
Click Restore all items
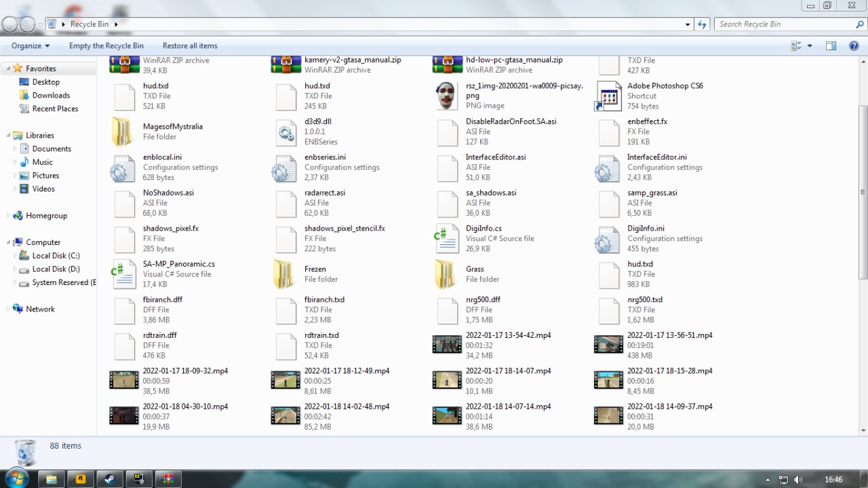[x=190, y=45]
